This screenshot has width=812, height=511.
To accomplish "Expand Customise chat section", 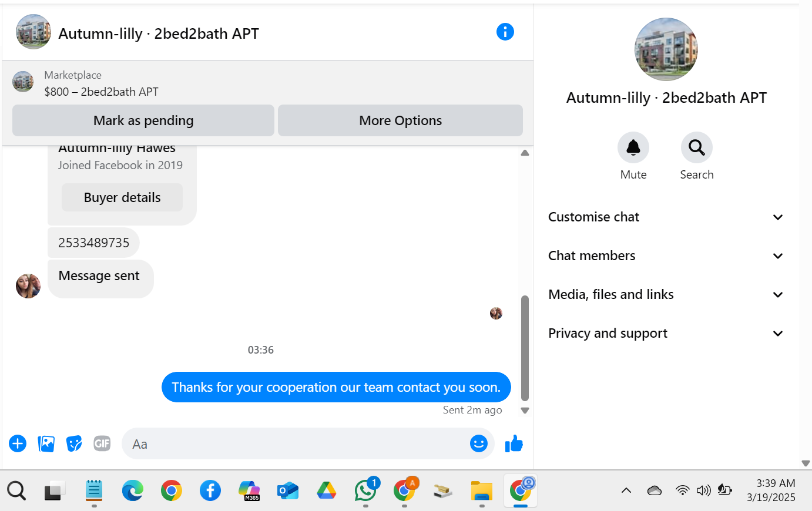I will [666, 217].
